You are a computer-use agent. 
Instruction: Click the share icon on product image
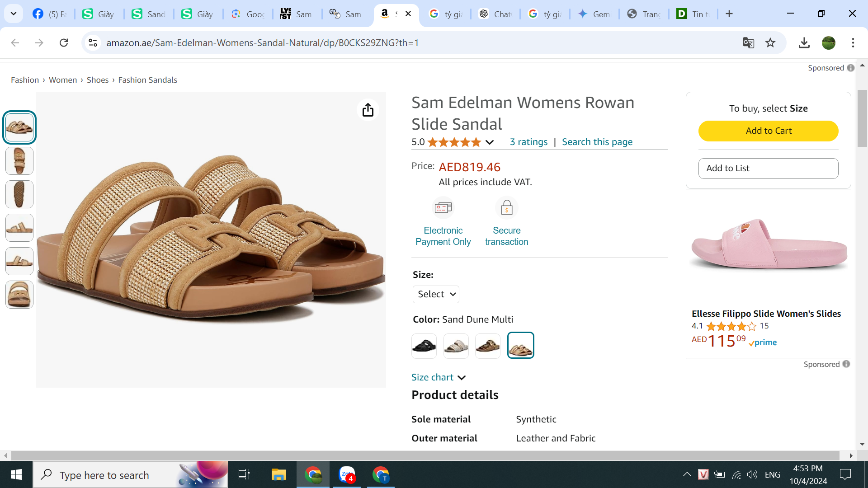tap(368, 110)
